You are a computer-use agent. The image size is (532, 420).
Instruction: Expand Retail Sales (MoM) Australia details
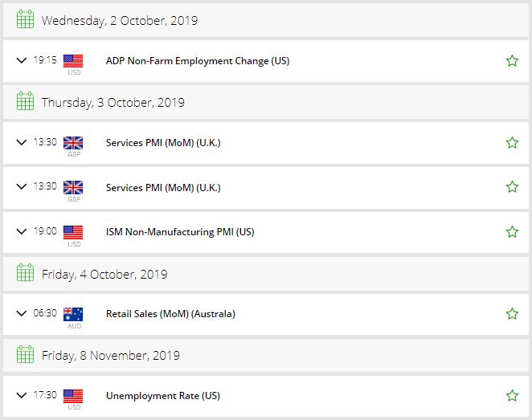coord(22,313)
